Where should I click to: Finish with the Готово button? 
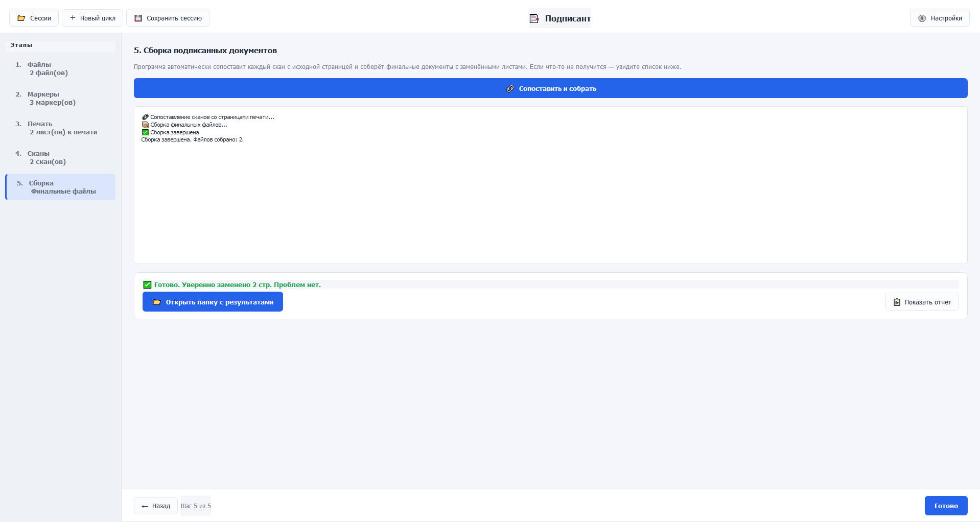[x=946, y=506]
